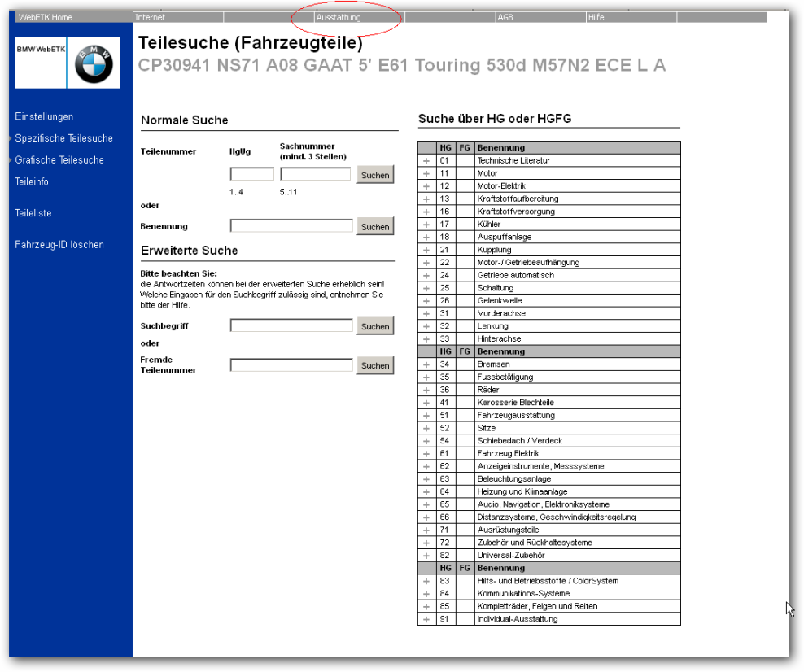Expand HG 83 Hilfs- und Betriebsstoffe
This screenshot has width=804, height=672.
point(426,581)
